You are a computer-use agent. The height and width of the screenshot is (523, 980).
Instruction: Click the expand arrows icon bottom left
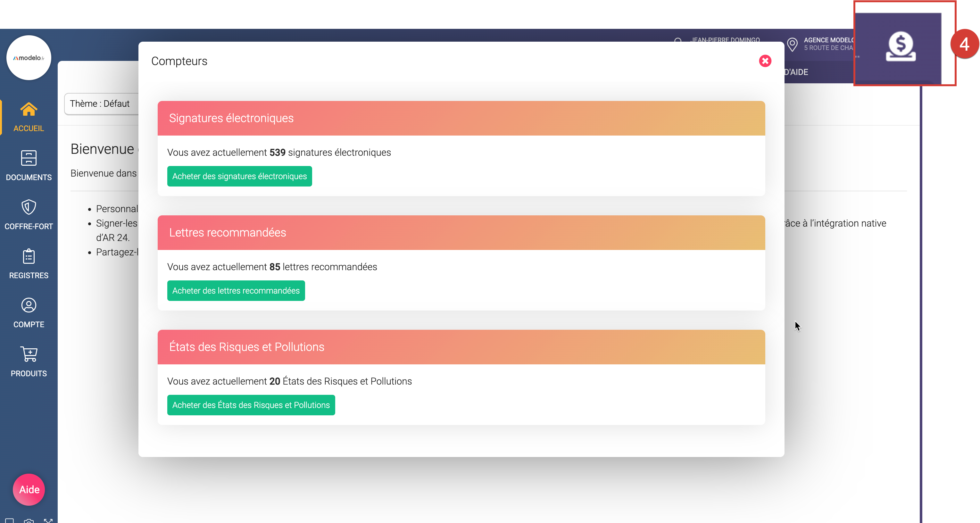click(x=48, y=520)
